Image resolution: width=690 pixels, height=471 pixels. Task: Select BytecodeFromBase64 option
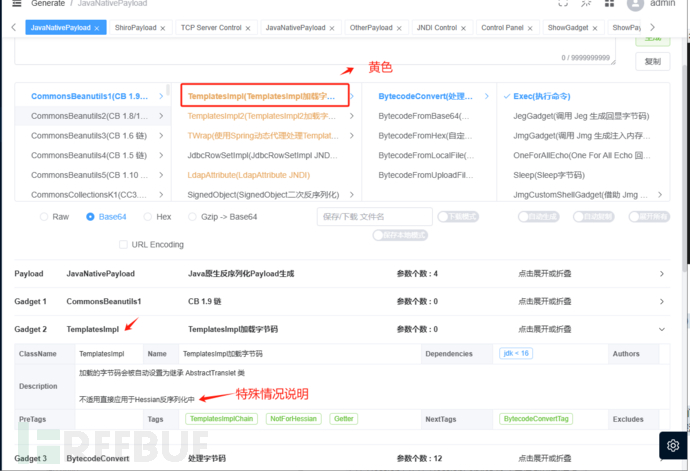click(424, 116)
